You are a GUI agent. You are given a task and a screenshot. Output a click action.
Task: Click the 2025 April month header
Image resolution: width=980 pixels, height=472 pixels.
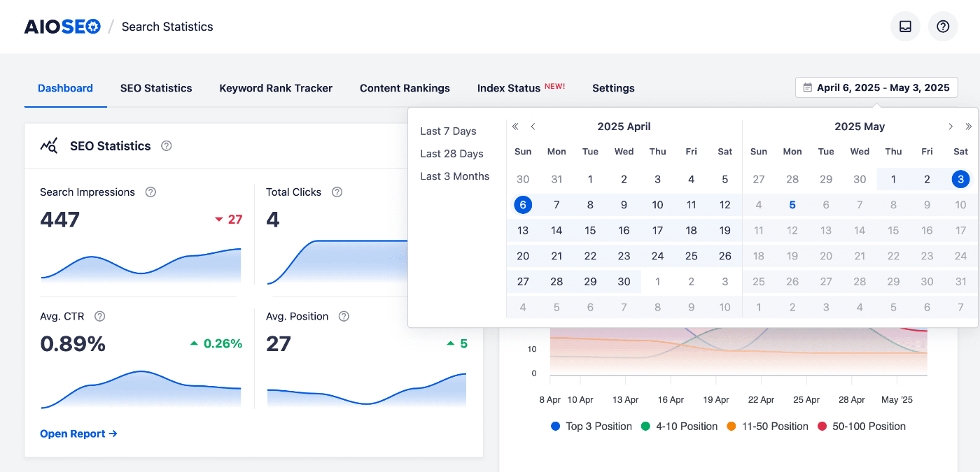(624, 127)
